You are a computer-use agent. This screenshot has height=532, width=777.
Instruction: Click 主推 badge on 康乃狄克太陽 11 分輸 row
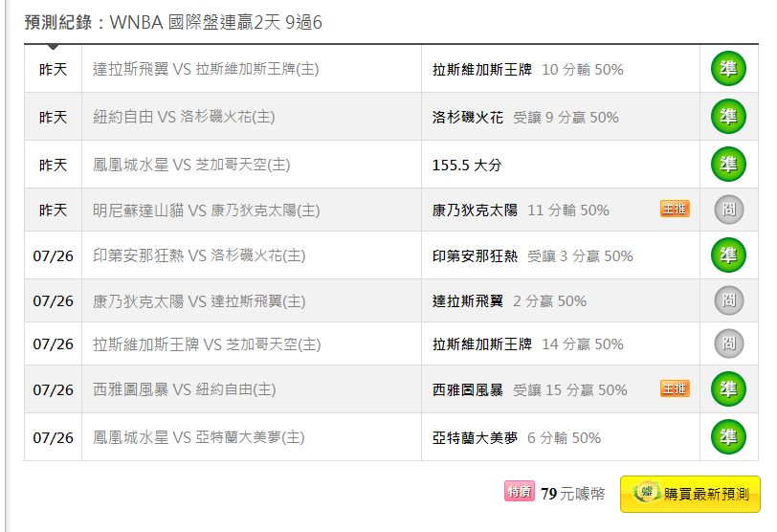point(675,209)
